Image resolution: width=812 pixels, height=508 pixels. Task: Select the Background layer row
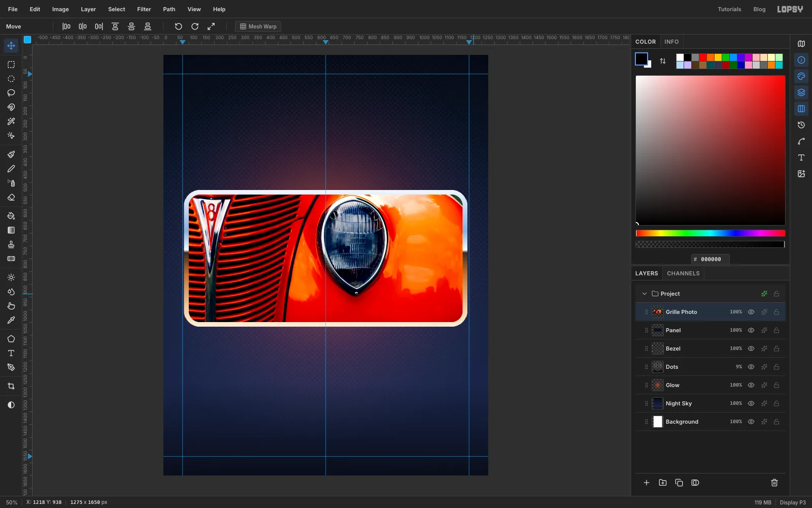click(710, 422)
